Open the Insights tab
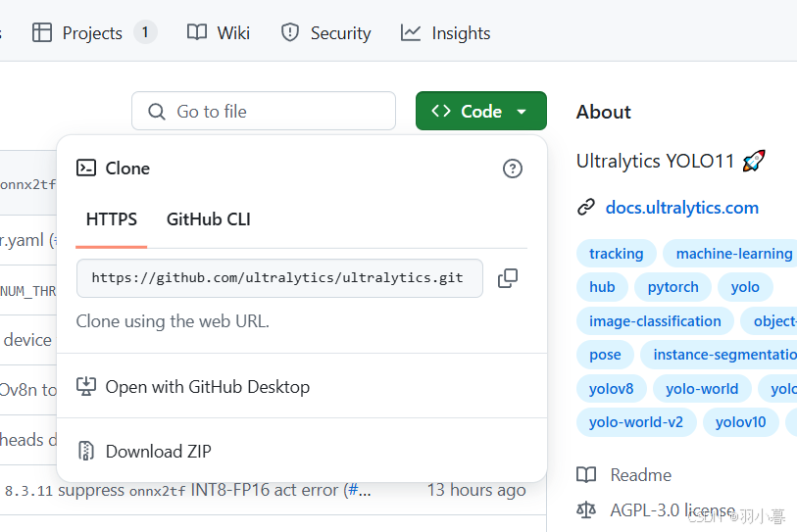Viewport: 797px width, 532px height. 445,33
